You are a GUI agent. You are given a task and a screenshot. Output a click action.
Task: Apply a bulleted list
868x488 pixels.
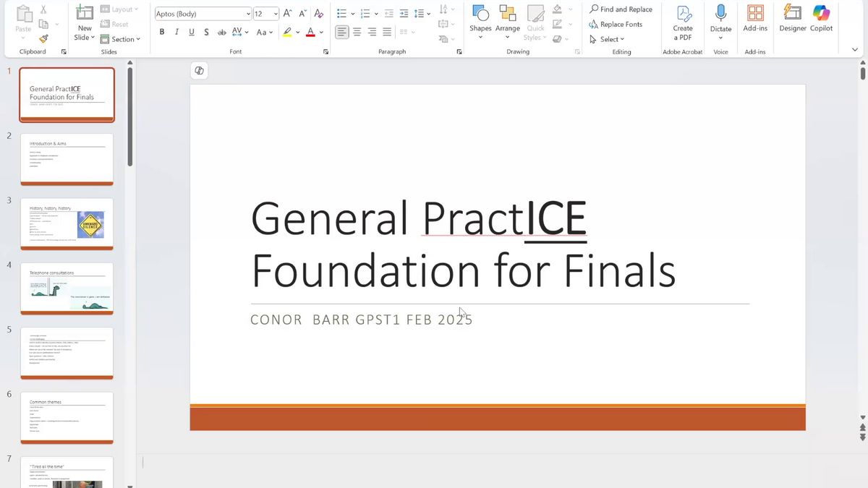click(x=342, y=14)
